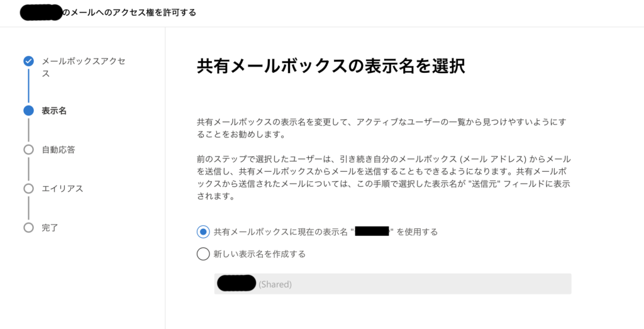The height and width of the screenshot is (329, 644).
Task: Choose 新しい表示名を作成する radio option
Action: pos(203,254)
